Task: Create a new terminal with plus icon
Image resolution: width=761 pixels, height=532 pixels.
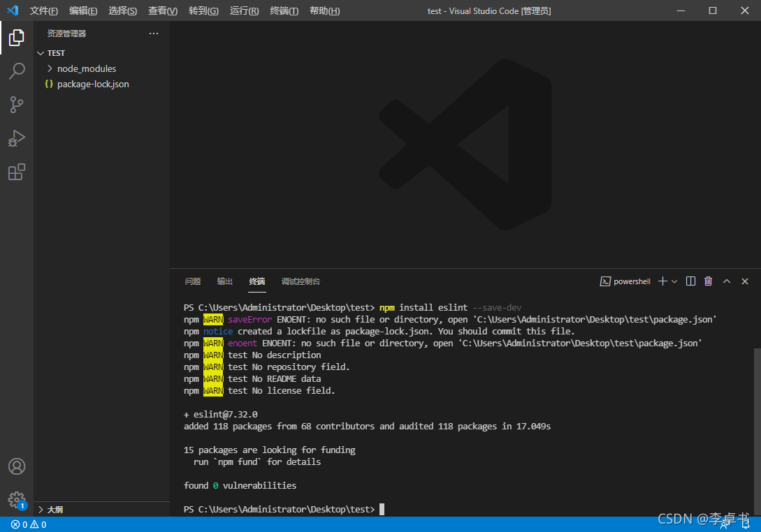Action: tap(662, 281)
